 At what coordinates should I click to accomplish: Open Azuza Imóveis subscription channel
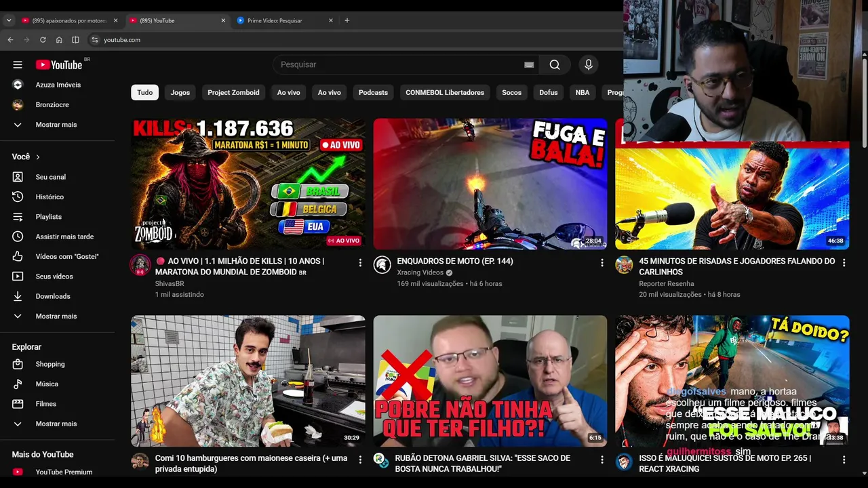click(x=57, y=85)
